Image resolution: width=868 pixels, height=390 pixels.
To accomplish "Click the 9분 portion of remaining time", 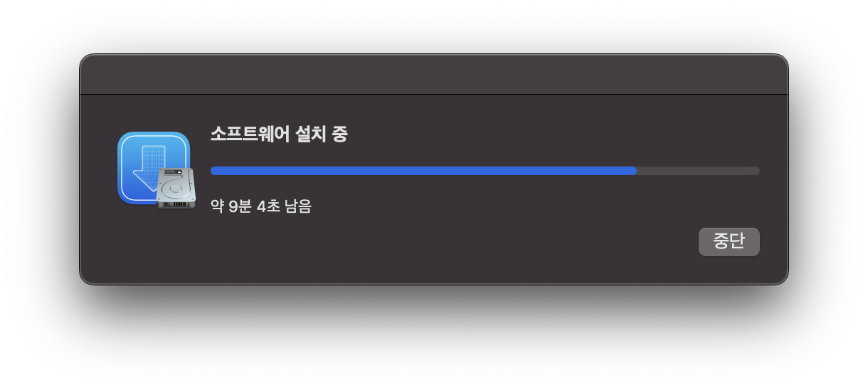I will coord(240,207).
